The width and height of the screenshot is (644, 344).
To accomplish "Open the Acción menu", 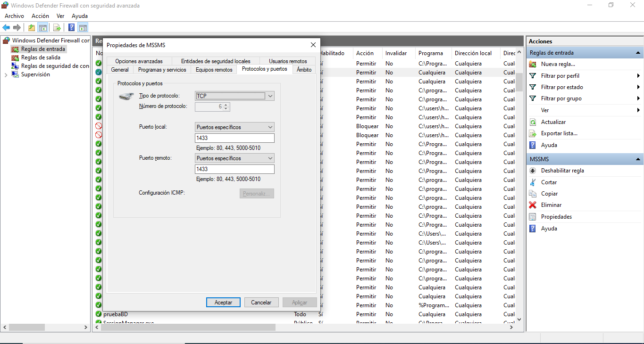I will click(40, 16).
